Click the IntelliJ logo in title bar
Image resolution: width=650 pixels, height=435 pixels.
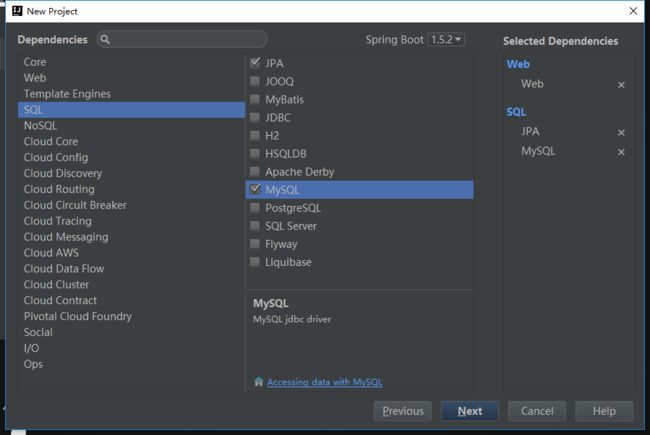(x=17, y=11)
